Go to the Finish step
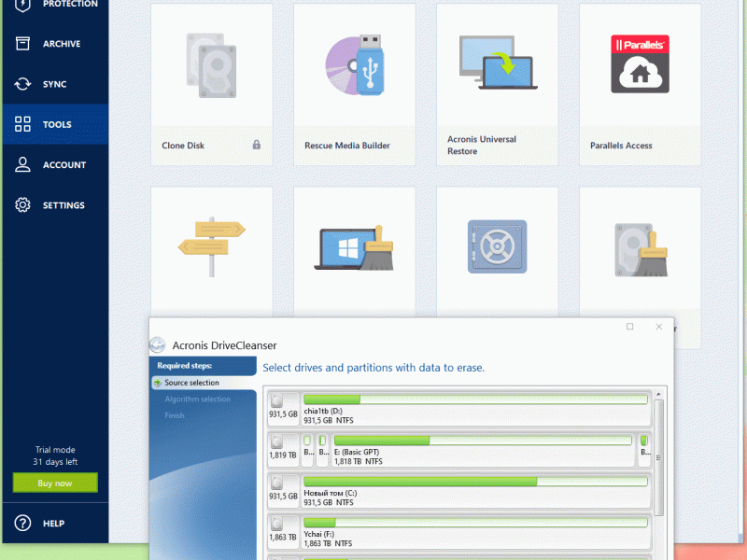 [175, 415]
